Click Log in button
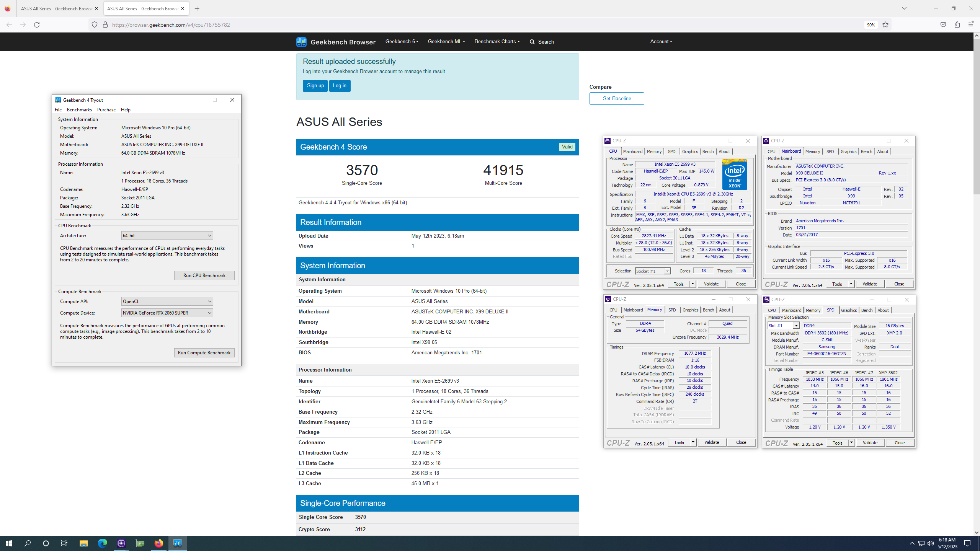The height and width of the screenshot is (551, 980). tap(340, 86)
